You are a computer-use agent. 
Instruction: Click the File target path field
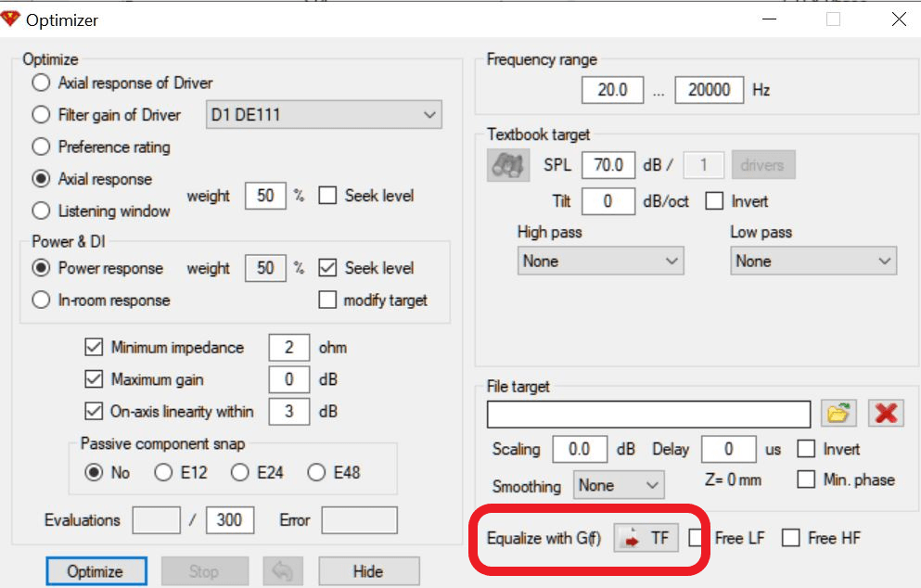click(648, 415)
